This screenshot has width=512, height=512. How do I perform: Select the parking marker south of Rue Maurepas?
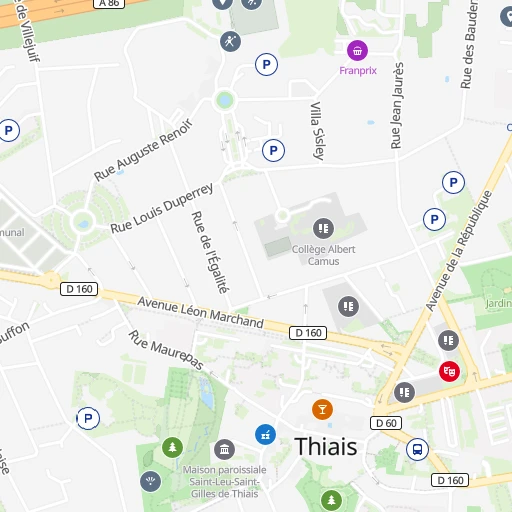[x=88, y=418]
